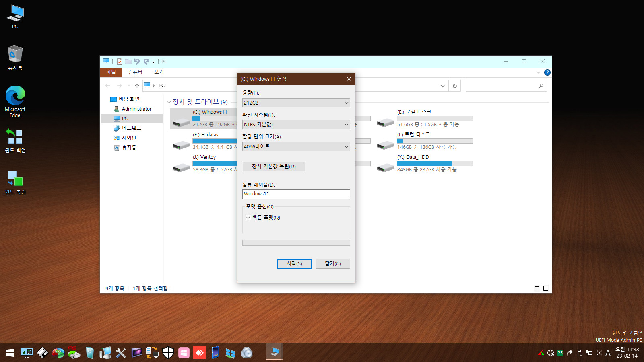This screenshot has height=362, width=644.
Task: Open the floppy disk taskbar icon
Action: [x=42, y=353]
